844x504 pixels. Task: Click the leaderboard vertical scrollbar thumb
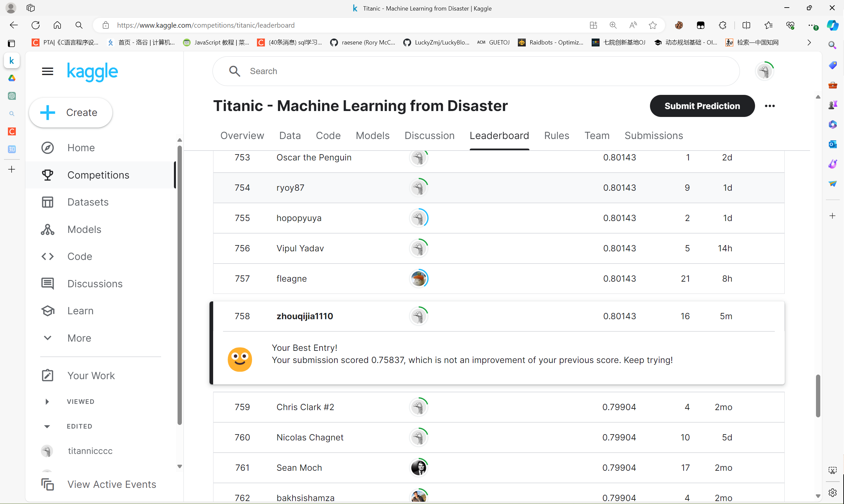(818, 396)
